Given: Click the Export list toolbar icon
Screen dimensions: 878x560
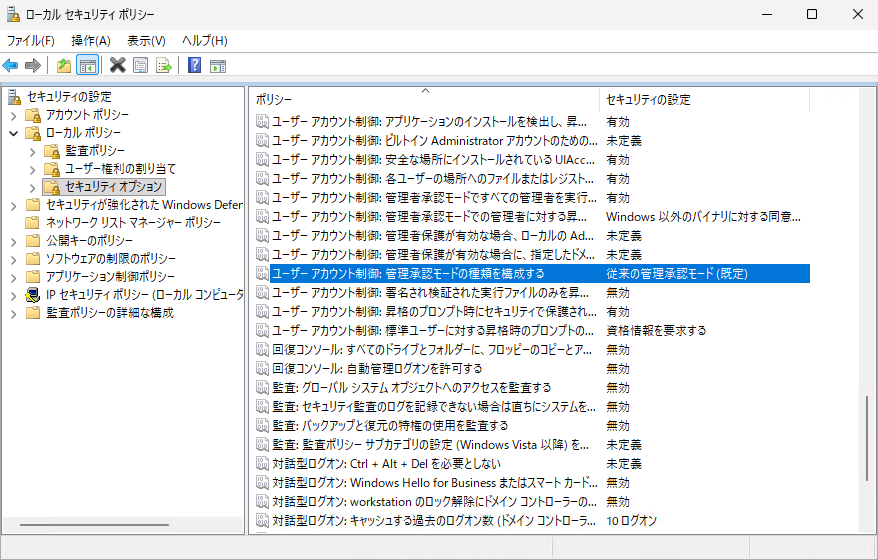Looking at the screenshot, I should click(164, 66).
